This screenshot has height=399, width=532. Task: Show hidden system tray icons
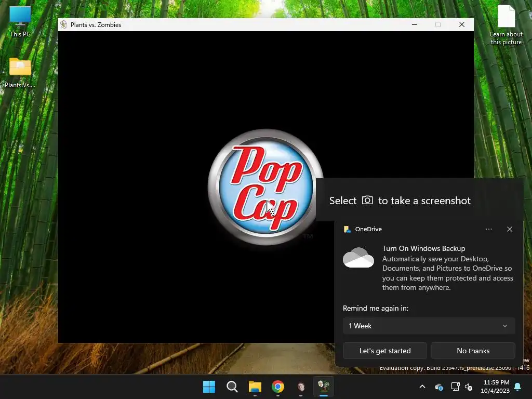422,387
